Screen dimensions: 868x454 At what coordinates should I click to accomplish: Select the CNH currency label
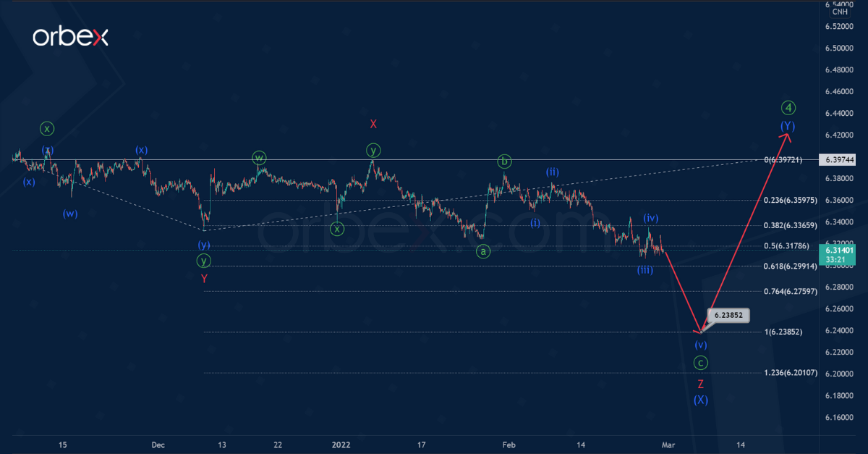coord(840,12)
